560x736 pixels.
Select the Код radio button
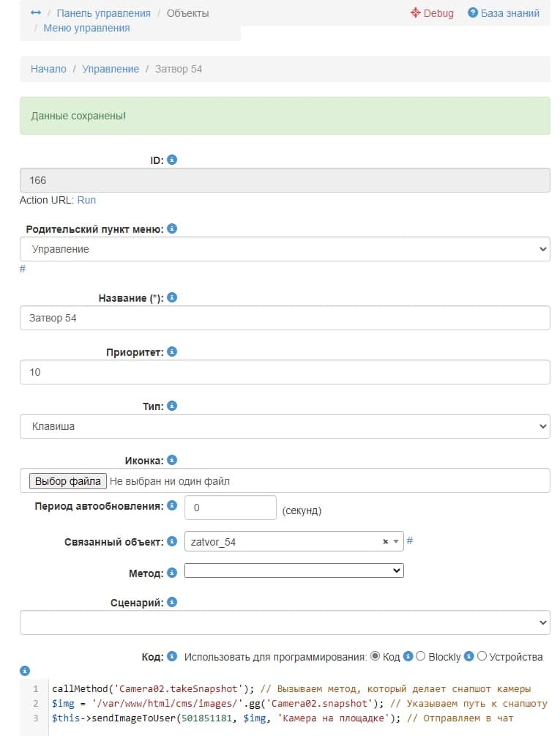pyautogui.click(x=376, y=656)
